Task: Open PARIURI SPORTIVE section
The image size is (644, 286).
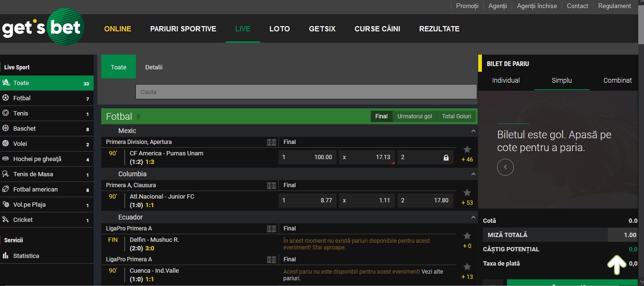Action: pos(183,29)
